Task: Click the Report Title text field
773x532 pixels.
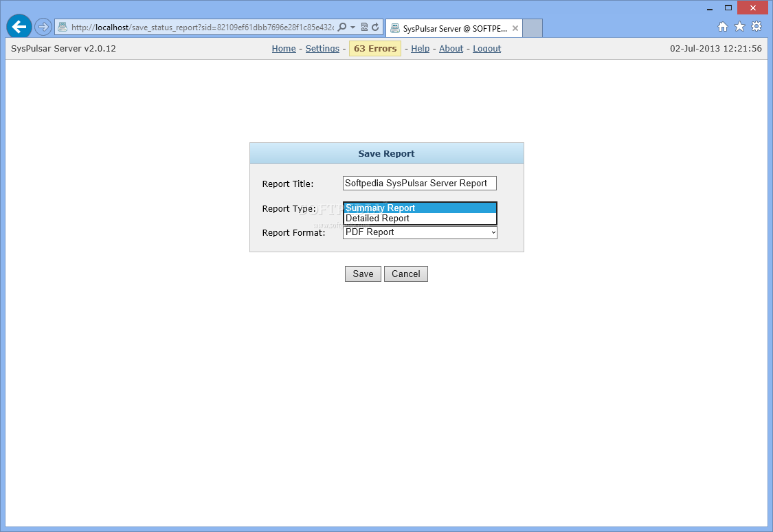Action: click(x=420, y=183)
